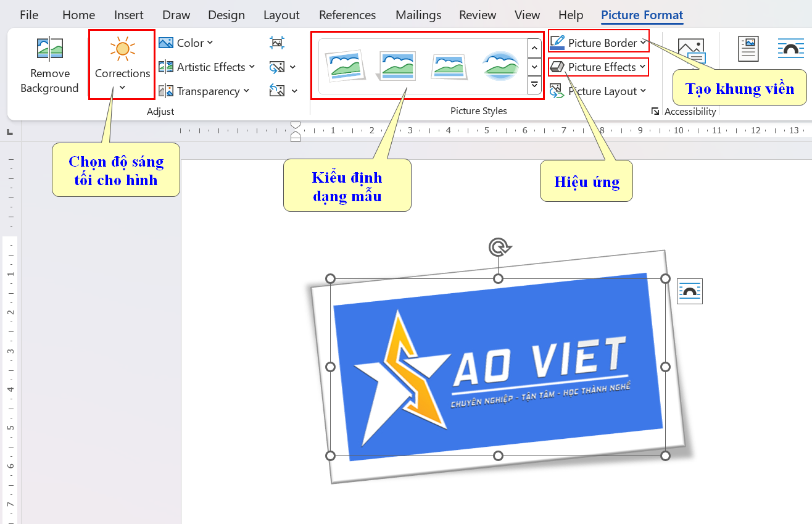
Task: Click the Alt Text icon in Accessibility
Action: (691, 51)
